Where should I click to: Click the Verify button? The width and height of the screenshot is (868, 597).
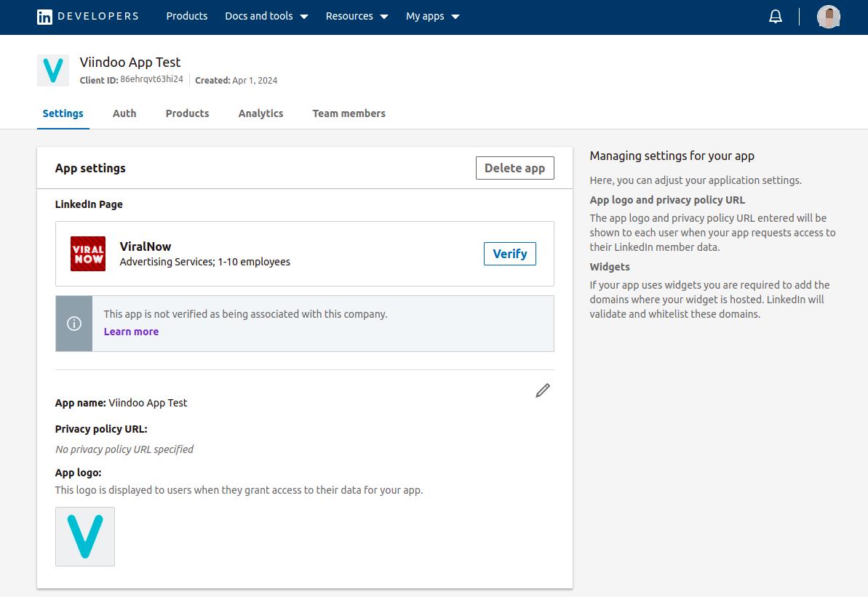point(510,254)
